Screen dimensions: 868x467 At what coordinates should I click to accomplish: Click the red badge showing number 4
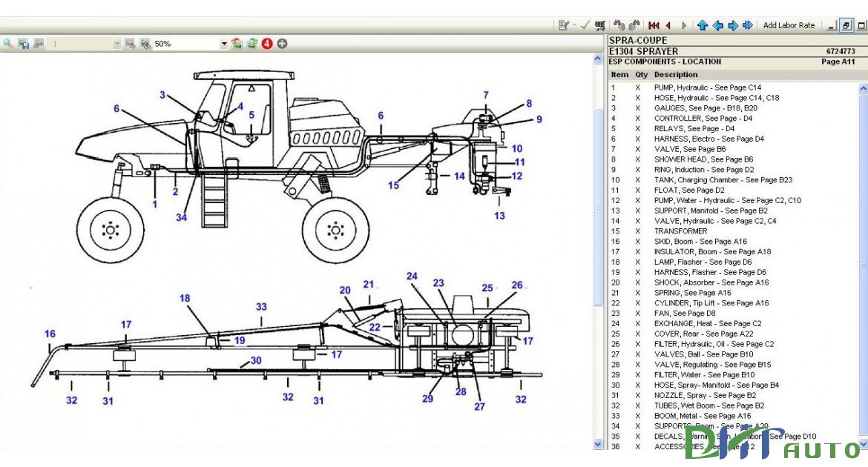tap(266, 43)
